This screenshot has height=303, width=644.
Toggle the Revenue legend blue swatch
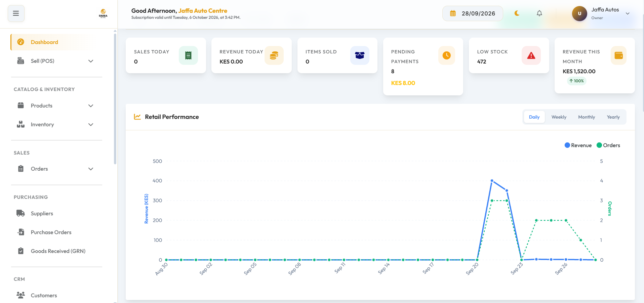[x=567, y=145]
